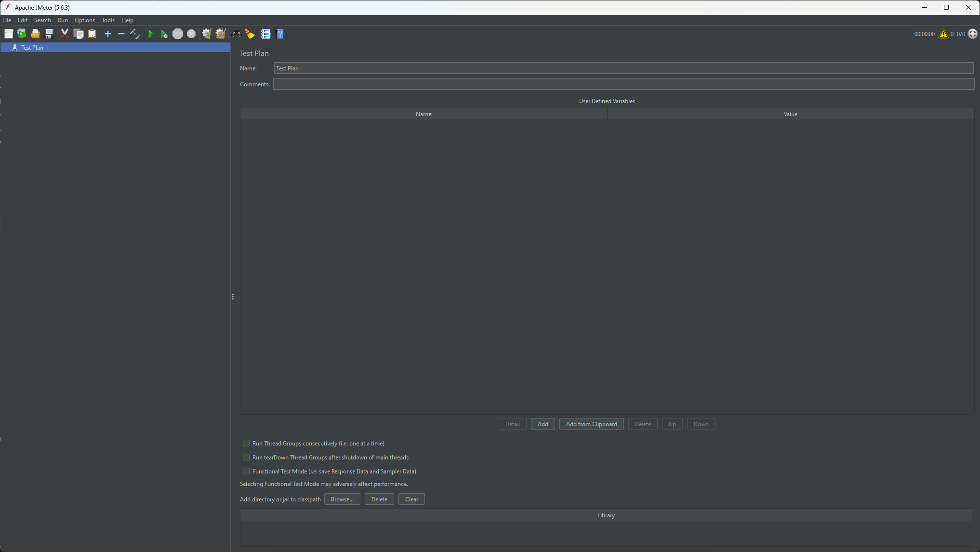Open the Options menu

coord(84,20)
